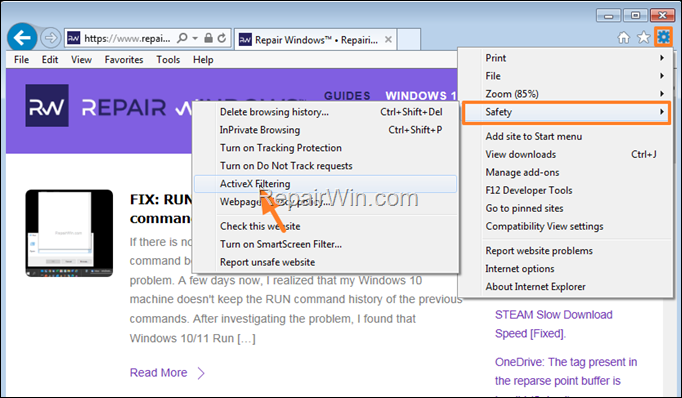Click the Home icon
682x398 pixels.
(x=624, y=38)
